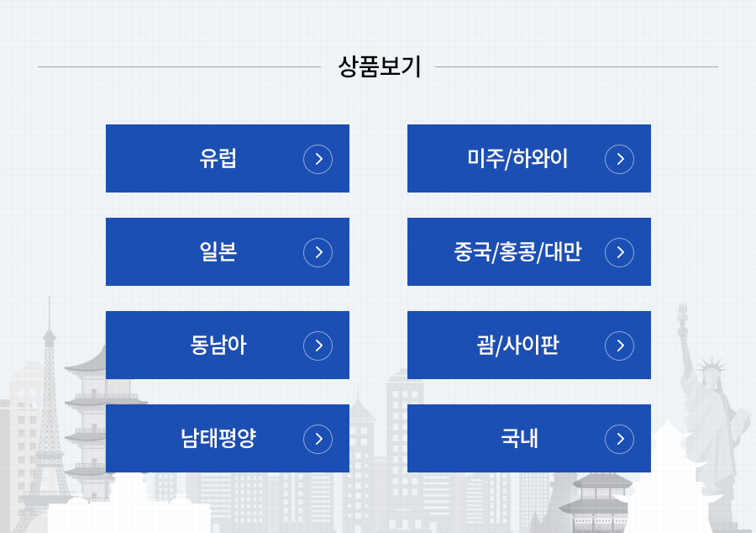Click the Eiffel Tower illustration
This screenshot has width=756, height=533.
[x=47, y=414]
